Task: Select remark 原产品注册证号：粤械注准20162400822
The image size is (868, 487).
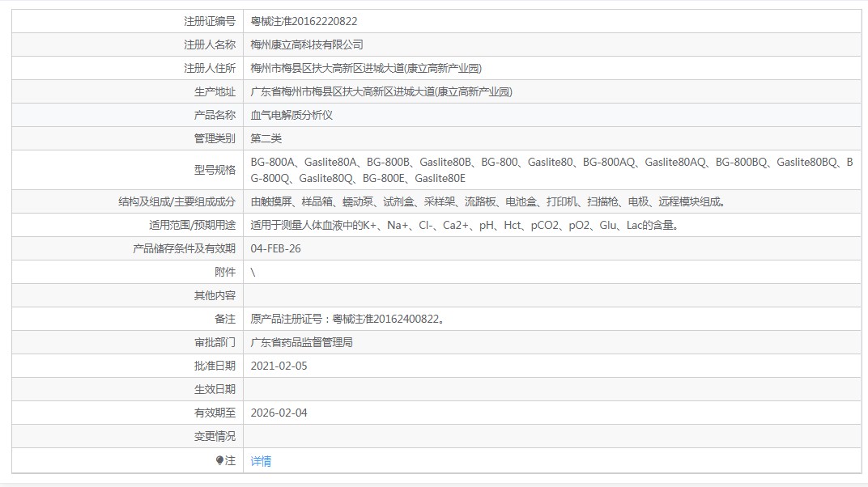Action: [x=347, y=319]
